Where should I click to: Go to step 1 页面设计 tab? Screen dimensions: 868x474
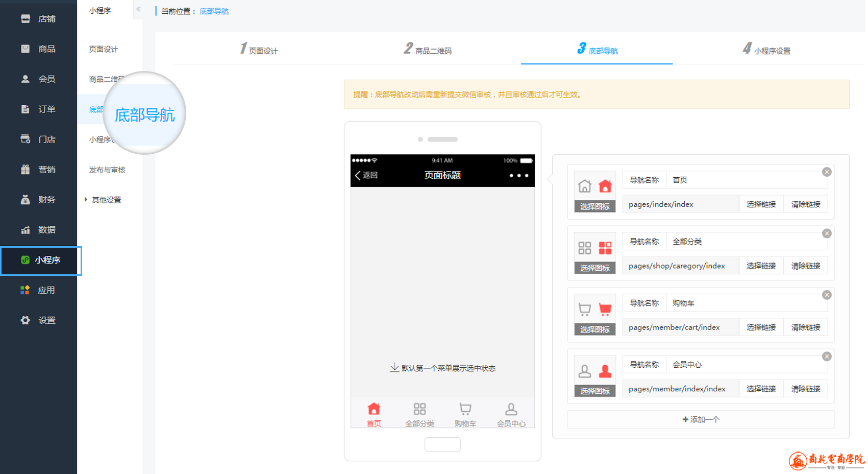click(x=259, y=49)
